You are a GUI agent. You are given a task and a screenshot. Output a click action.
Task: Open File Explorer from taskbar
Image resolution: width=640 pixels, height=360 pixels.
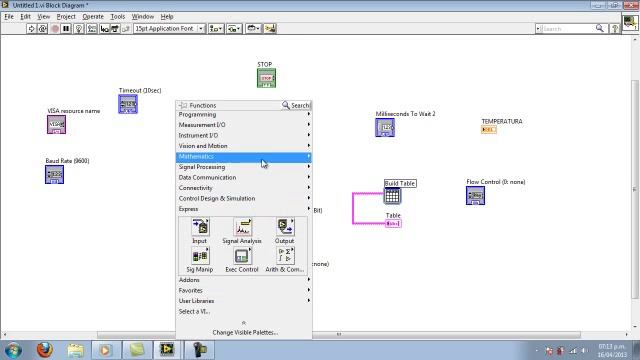coord(76,350)
